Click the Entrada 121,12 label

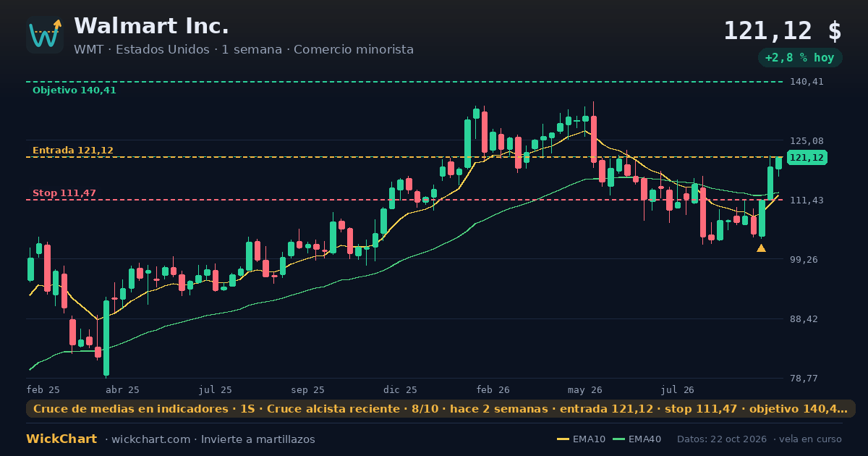[73, 151]
